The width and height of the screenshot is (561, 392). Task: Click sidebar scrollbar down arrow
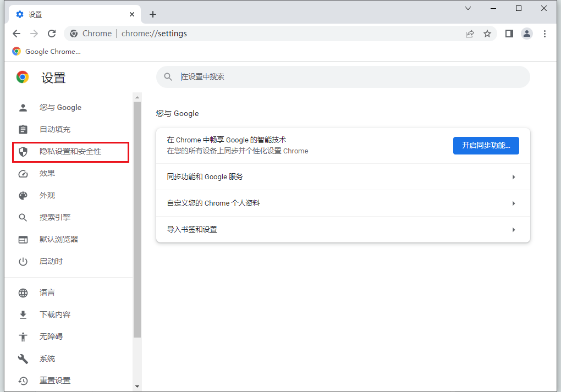point(137,387)
